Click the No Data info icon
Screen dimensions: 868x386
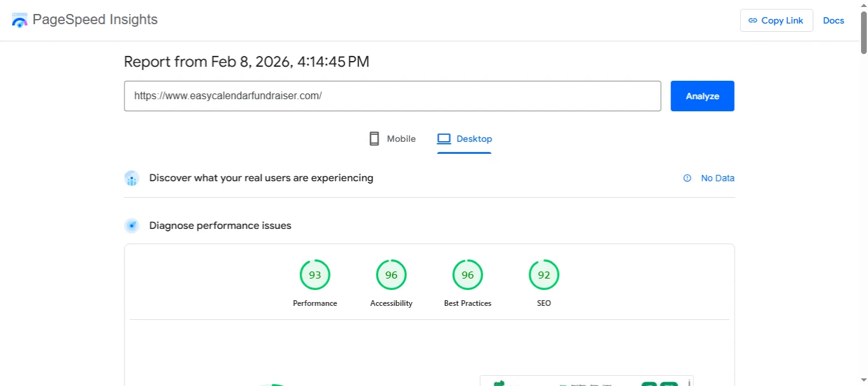[x=687, y=178]
